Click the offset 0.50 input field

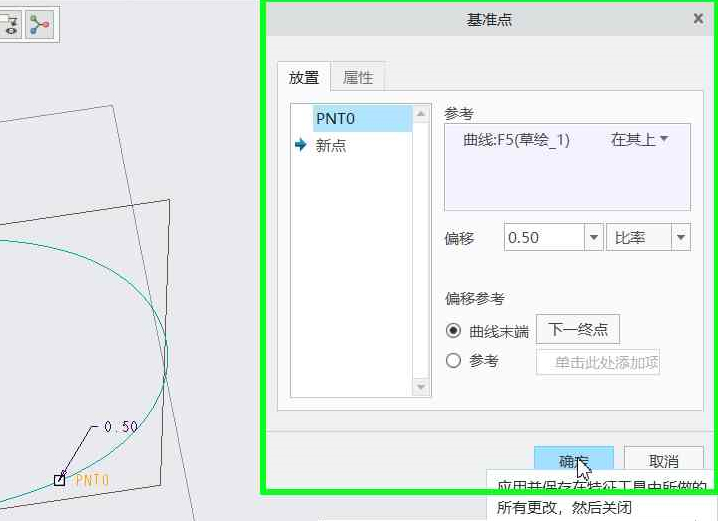click(542, 238)
